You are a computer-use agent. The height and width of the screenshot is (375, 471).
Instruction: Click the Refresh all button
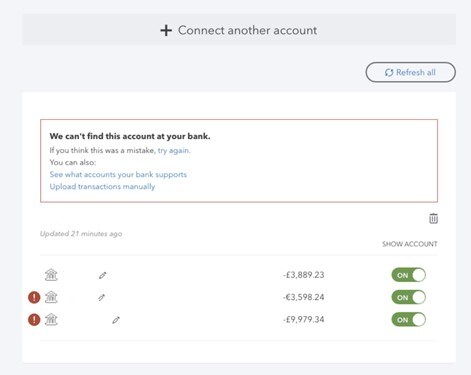click(x=410, y=72)
